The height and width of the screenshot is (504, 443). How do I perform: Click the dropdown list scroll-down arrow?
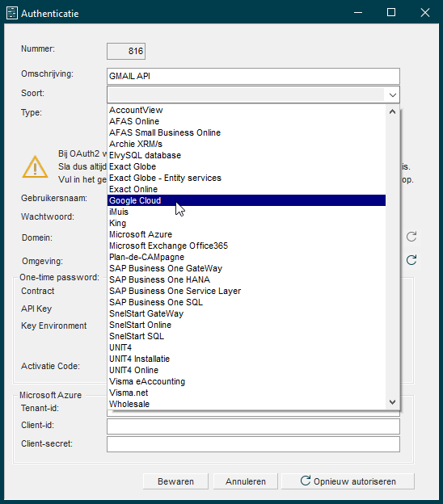click(392, 402)
